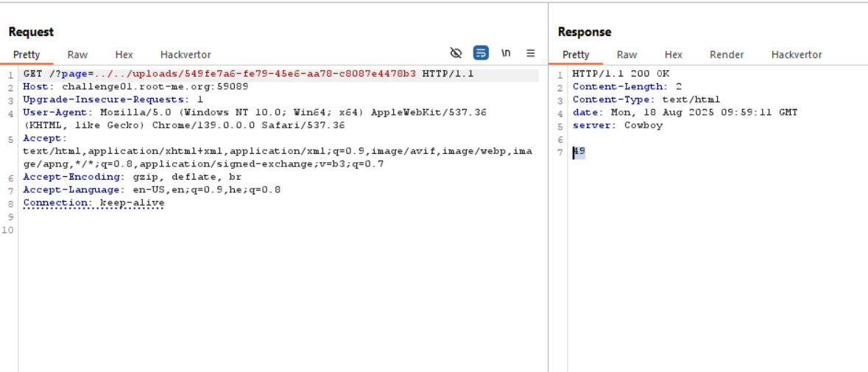This screenshot has height=372, width=868.
Task: Open the hamburger options menu in Request panel
Action: click(x=530, y=53)
